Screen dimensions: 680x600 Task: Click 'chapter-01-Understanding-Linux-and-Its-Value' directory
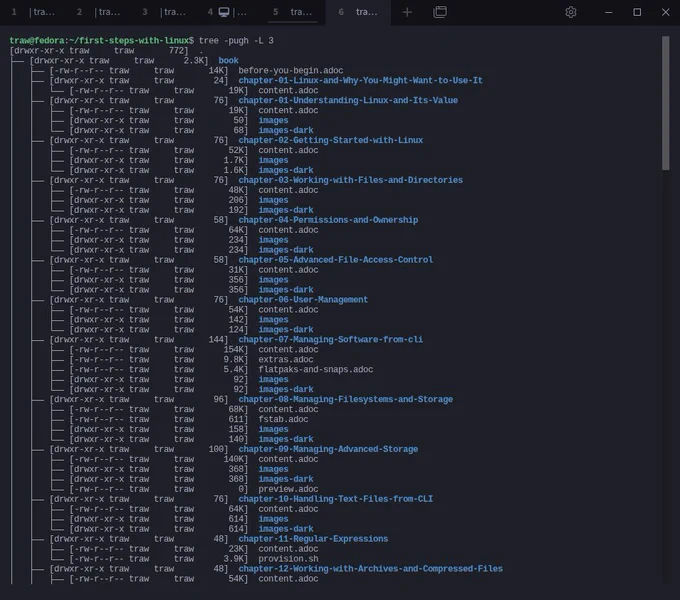(x=348, y=100)
